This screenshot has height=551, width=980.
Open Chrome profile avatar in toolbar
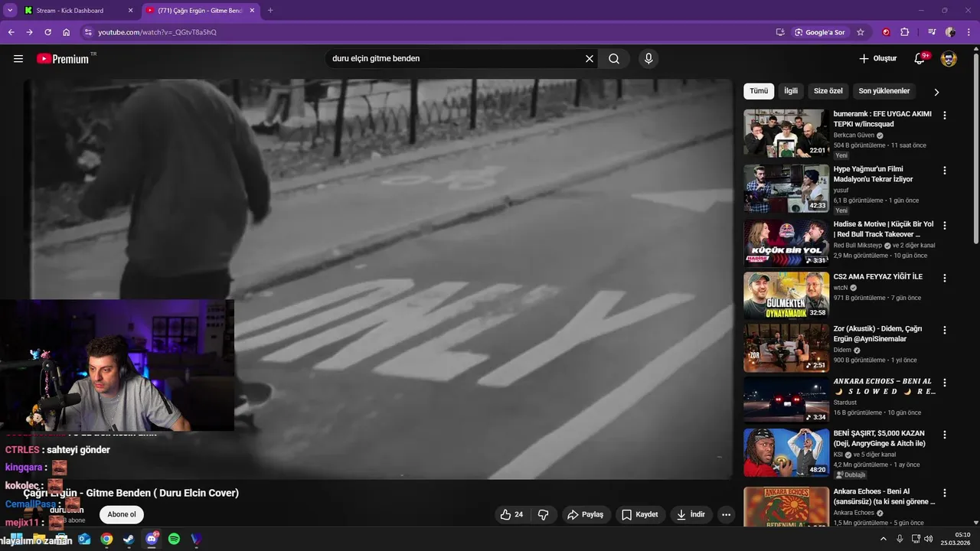[950, 32]
